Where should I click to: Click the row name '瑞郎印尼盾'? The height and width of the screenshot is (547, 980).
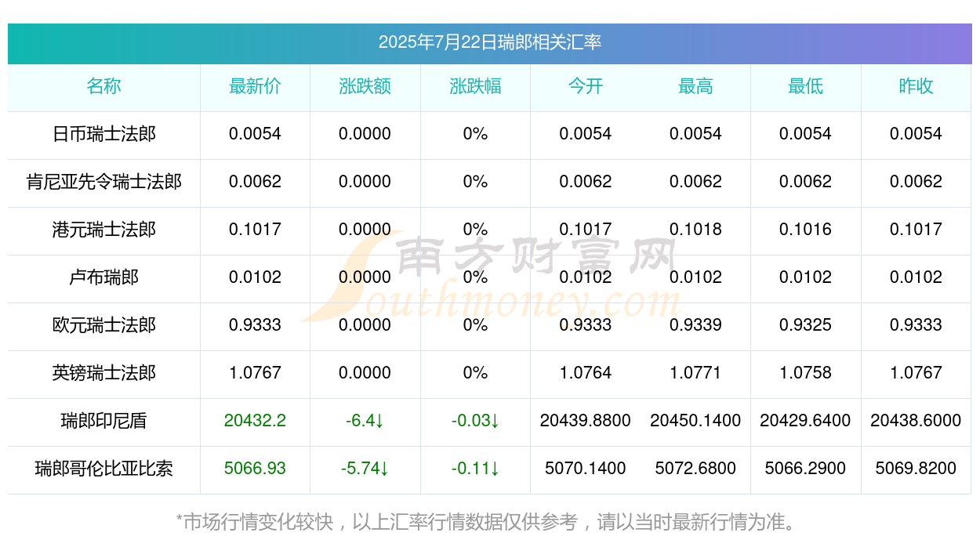tap(104, 421)
